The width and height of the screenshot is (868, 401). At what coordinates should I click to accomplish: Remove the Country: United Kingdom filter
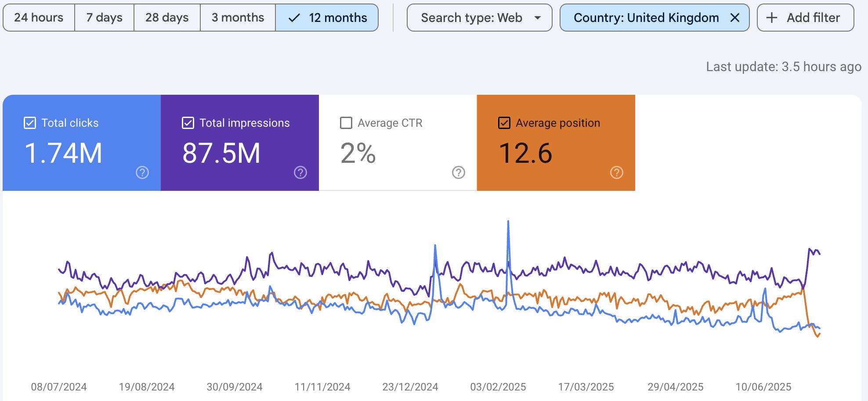(735, 18)
